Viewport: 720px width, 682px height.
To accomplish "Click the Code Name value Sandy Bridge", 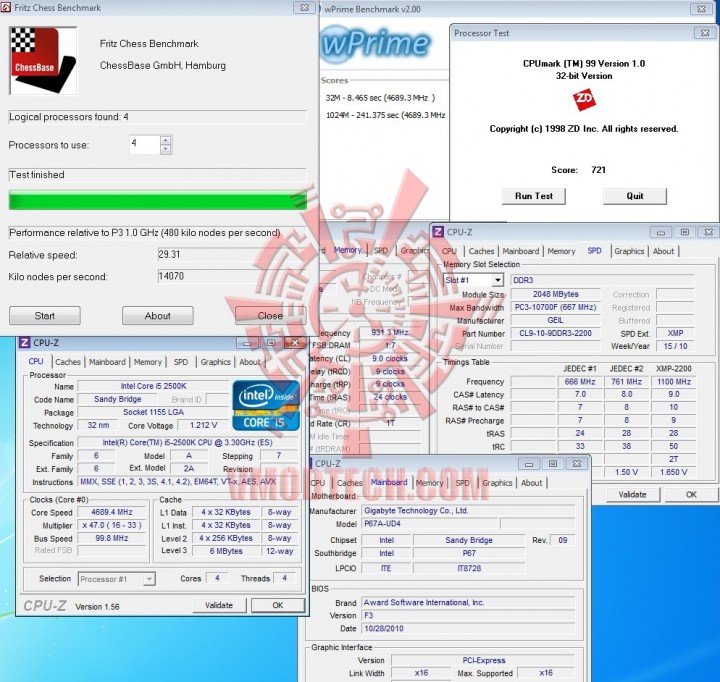I will pyautogui.click(x=118, y=399).
